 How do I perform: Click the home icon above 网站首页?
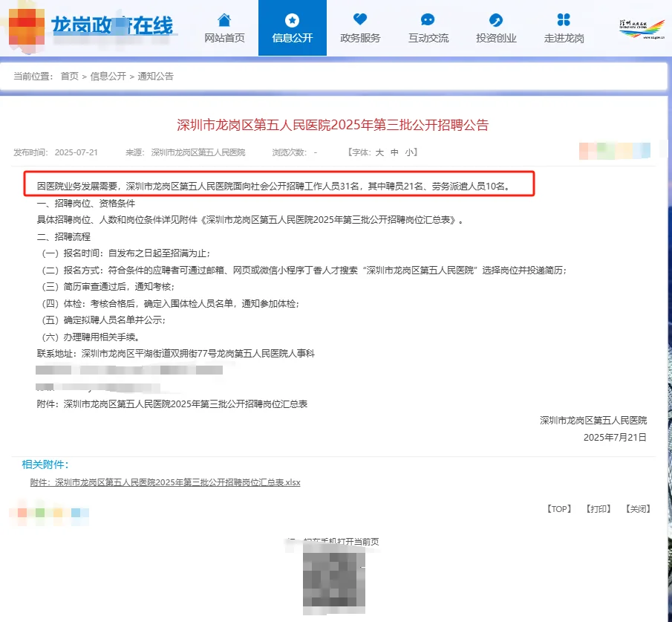pos(224,20)
